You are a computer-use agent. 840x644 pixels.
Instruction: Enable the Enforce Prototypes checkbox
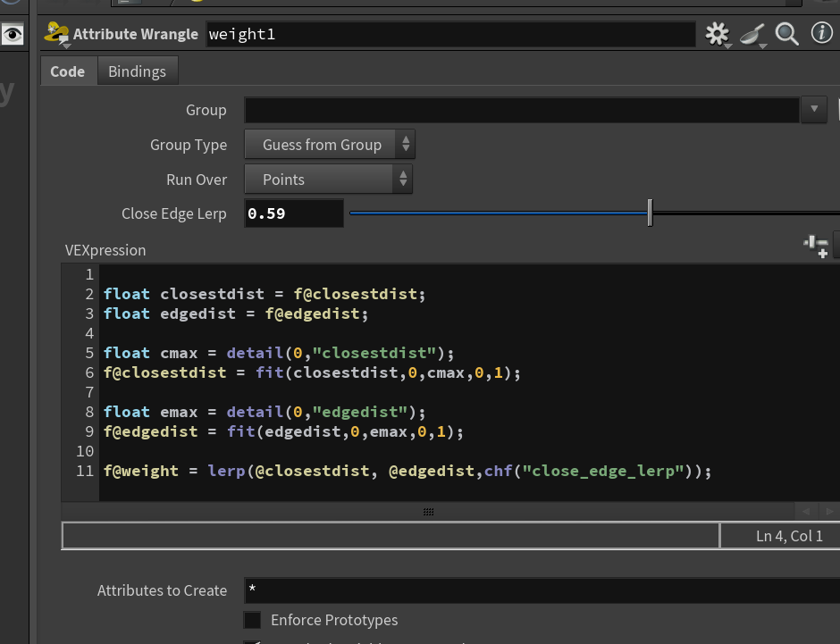click(252, 620)
